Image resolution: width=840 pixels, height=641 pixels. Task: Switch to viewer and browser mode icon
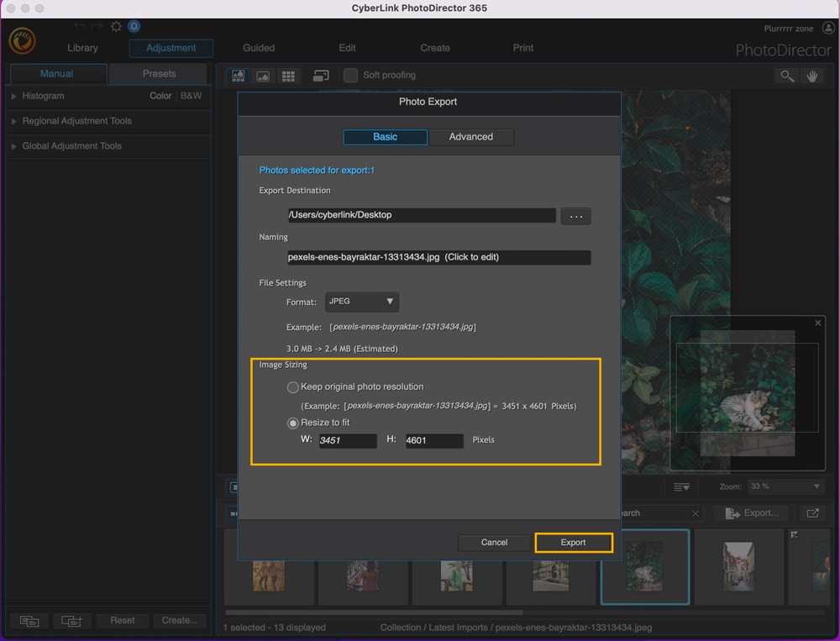(238, 76)
